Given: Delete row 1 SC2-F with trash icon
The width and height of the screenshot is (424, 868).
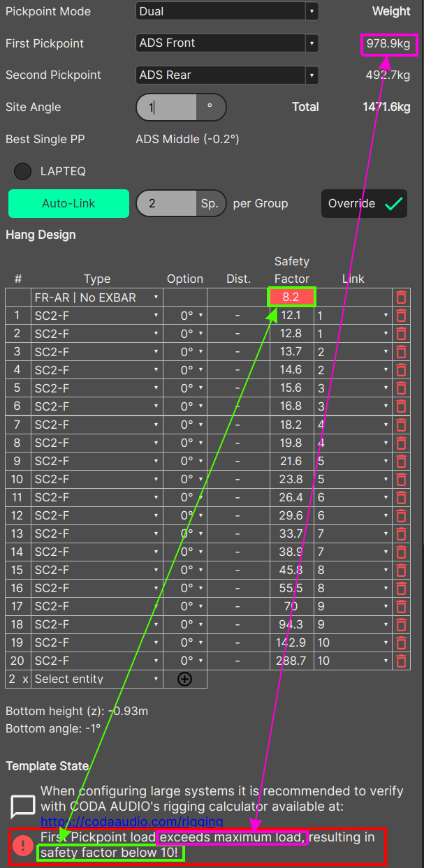Looking at the screenshot, I should pos(401,316).
